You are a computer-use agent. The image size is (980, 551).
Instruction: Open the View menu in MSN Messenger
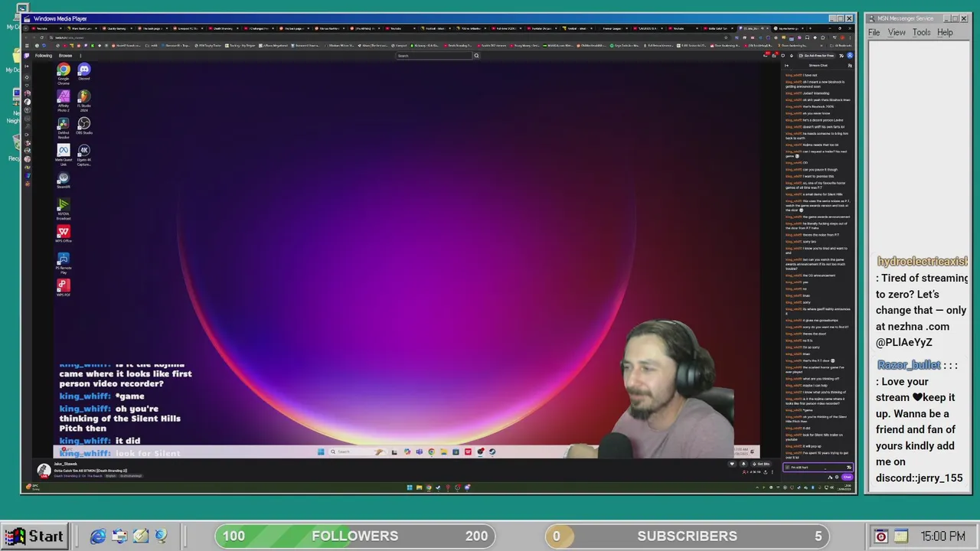pyautogui.click(x=897, y=32)
